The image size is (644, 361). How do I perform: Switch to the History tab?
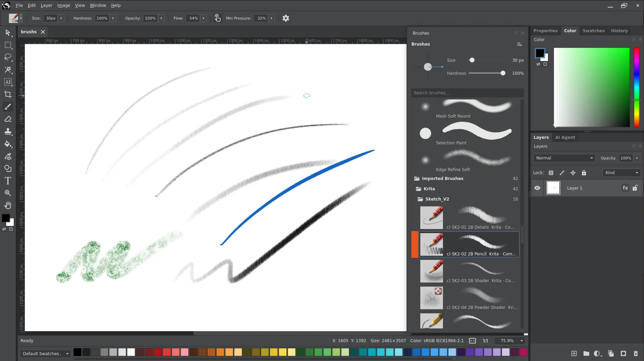tap(619, 31)
